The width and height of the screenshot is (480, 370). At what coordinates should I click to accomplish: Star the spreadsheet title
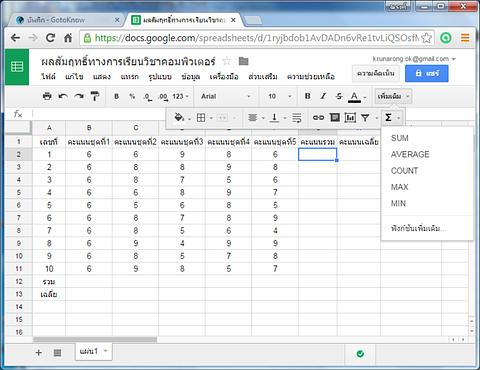point(227,61)
